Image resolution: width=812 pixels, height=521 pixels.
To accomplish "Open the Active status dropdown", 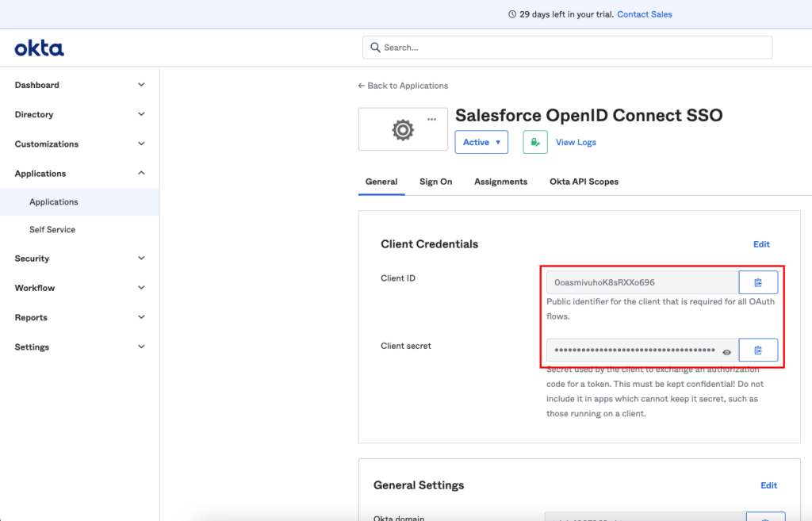I will pyautogui.click(x=481, y=142).
